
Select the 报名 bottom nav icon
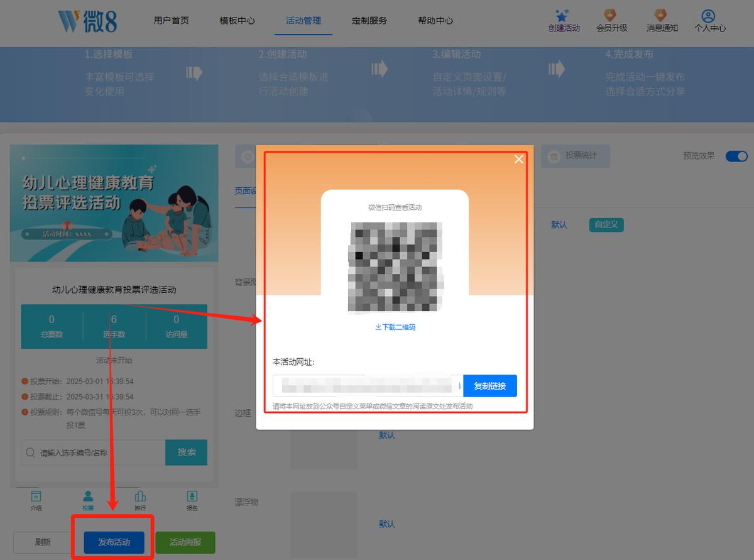(x=192, y=500)
